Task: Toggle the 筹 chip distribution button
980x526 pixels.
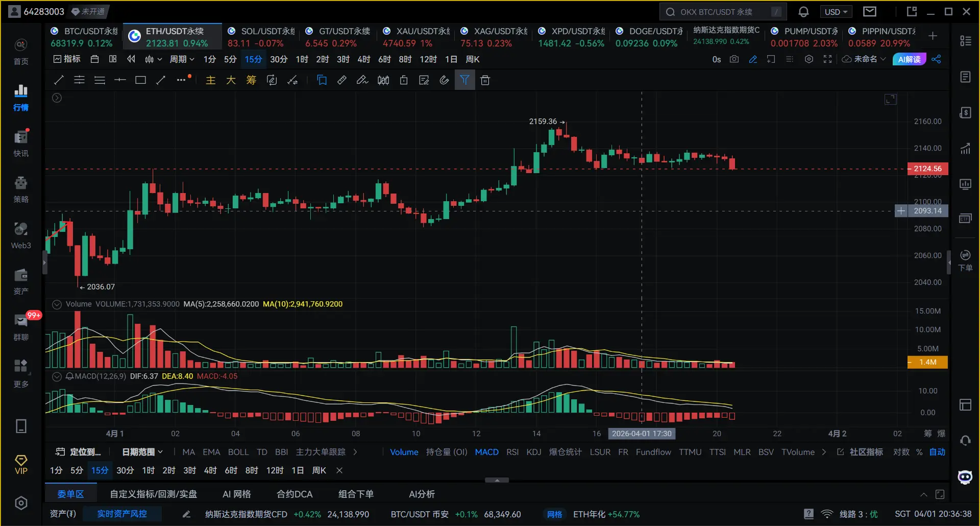Action: [251, 80]
